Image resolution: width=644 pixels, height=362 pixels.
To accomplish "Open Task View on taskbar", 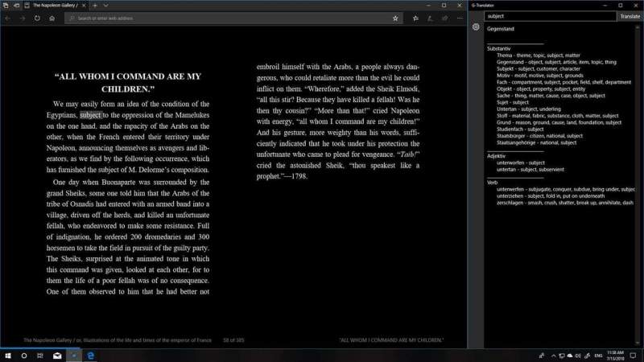I will pos(39,356).
